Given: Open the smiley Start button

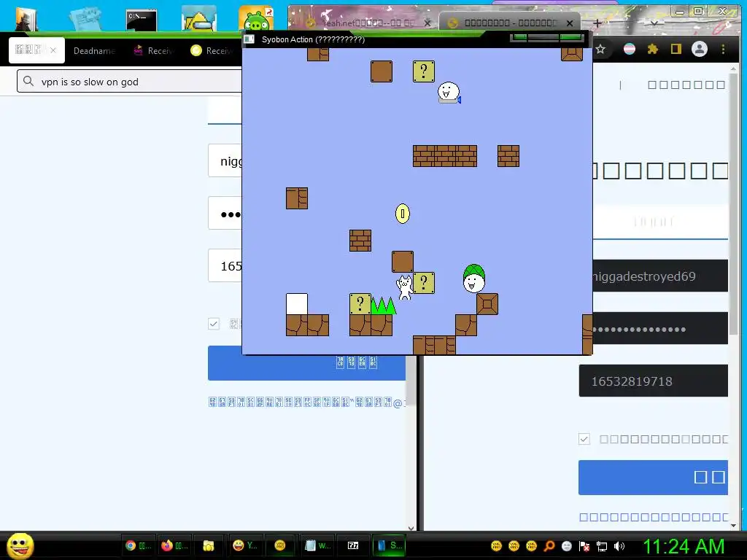Looking at the screenshot, I should point(20,545).
